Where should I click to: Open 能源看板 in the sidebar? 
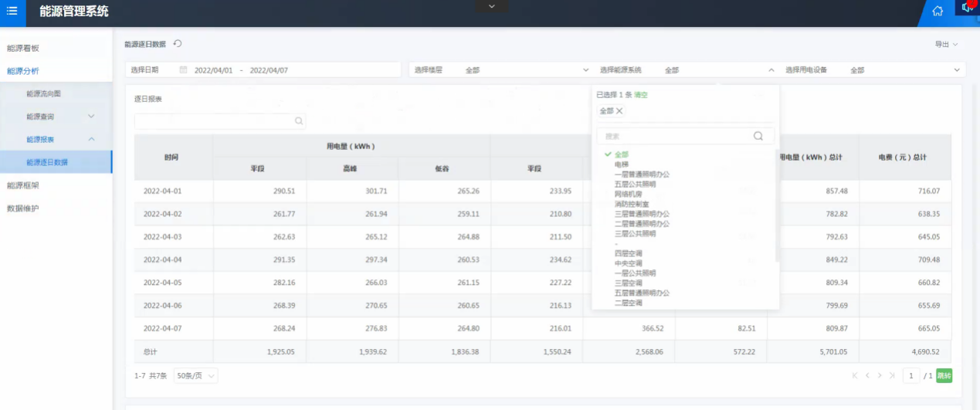click(x=23, y=48)
